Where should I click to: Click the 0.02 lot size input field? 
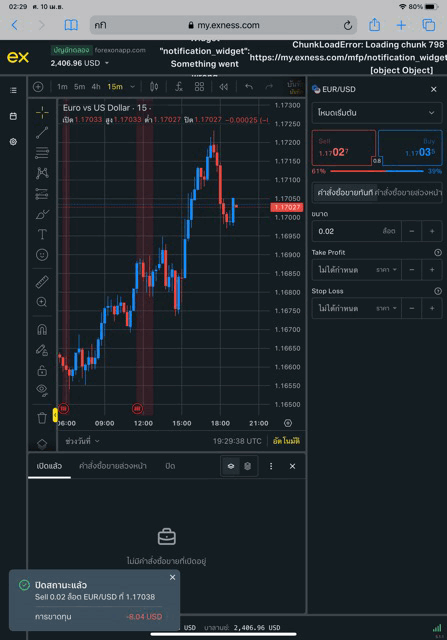click(x=356, y=231)
